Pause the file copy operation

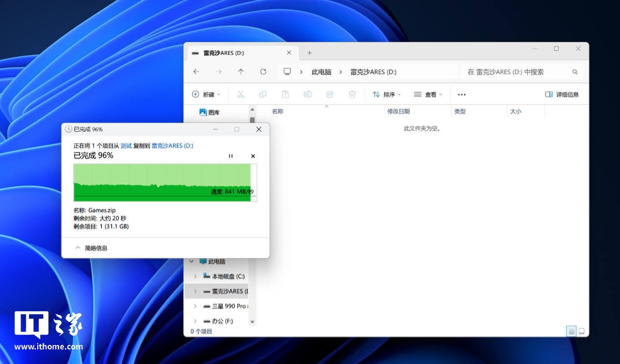231,156
